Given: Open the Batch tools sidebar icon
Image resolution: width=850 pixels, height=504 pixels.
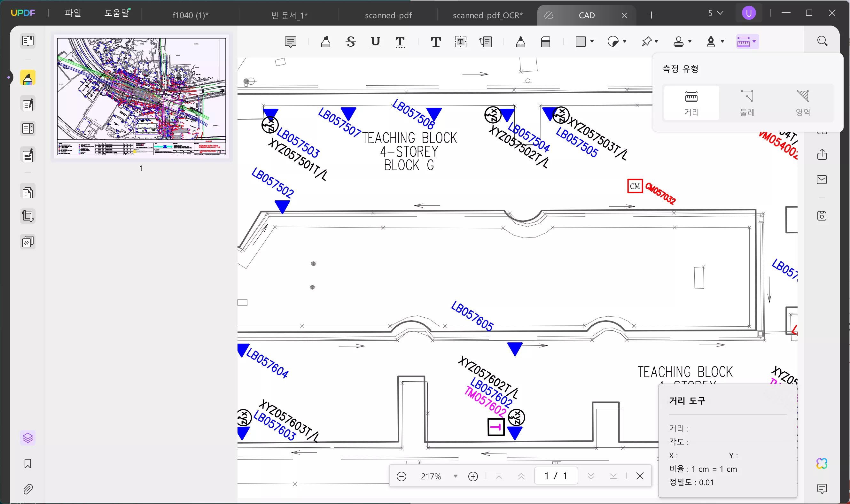Looking at the screenshot, I should (x=28, y=242).
